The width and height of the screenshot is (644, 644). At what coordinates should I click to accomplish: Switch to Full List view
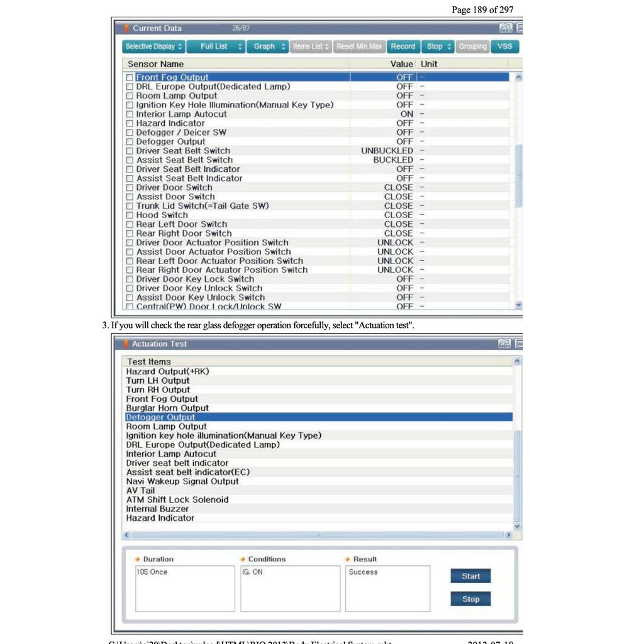(216, 46)
